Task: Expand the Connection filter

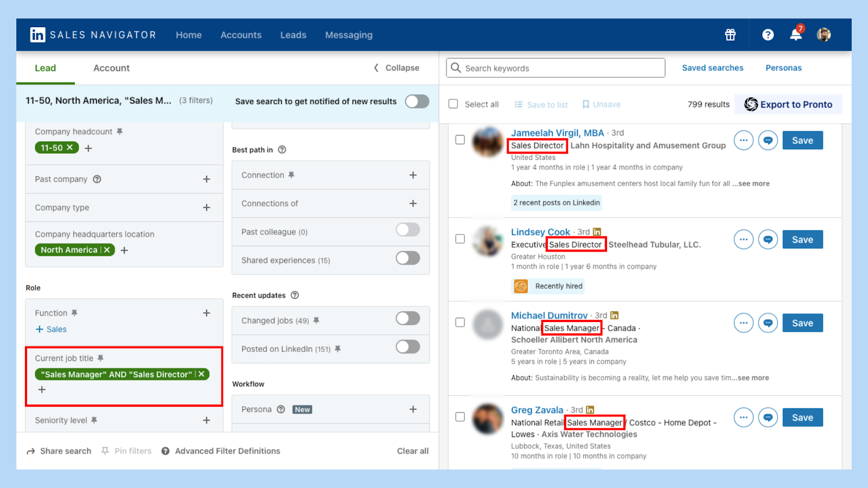Action: pyautogui.click(x=413, y=175)
